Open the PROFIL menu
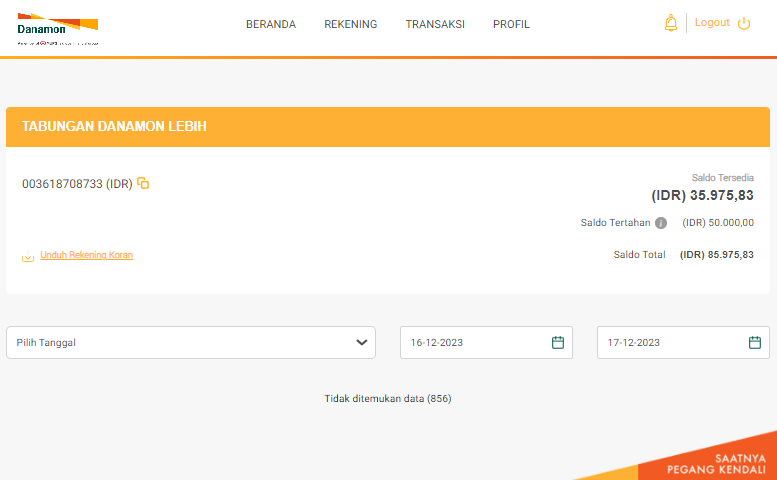This screenshot has height=480, width=777. point(511,24)
